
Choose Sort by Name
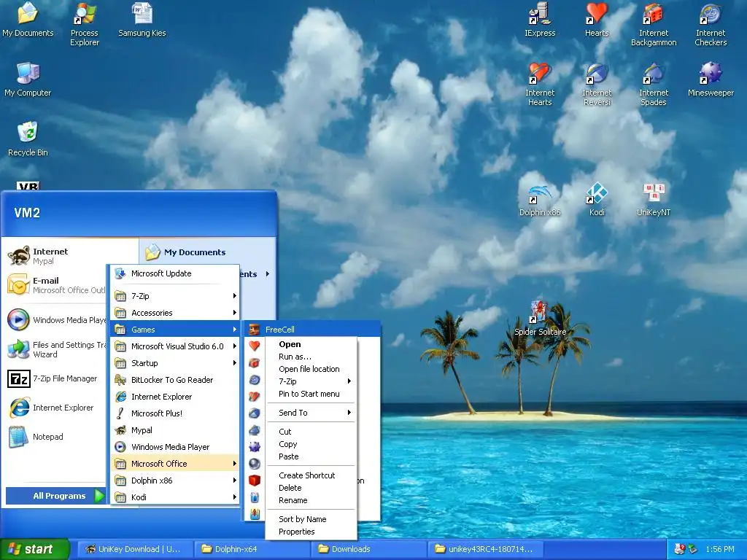click(311, 519)
